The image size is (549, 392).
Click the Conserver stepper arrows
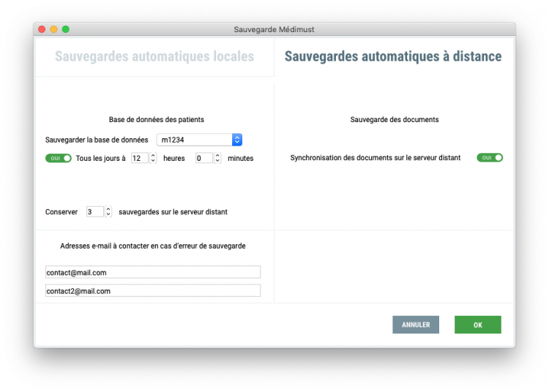pos(108,212)
